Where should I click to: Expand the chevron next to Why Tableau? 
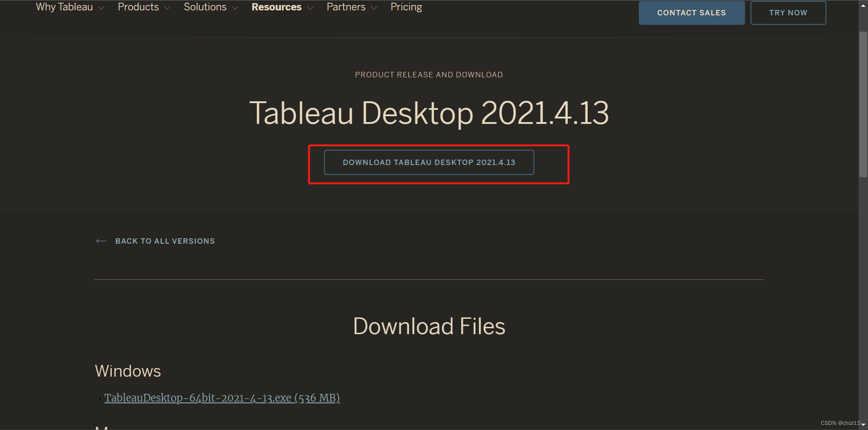coord(101,8)
